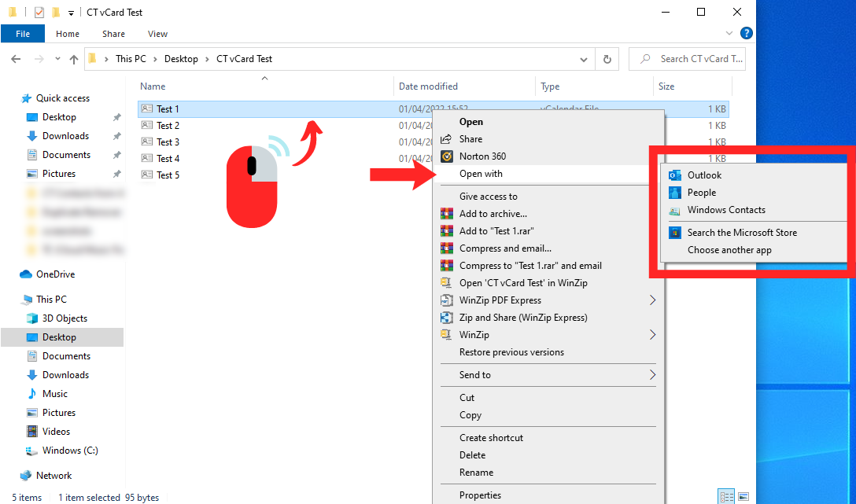
Task: Select the Test 5 file
Action: 168,175
